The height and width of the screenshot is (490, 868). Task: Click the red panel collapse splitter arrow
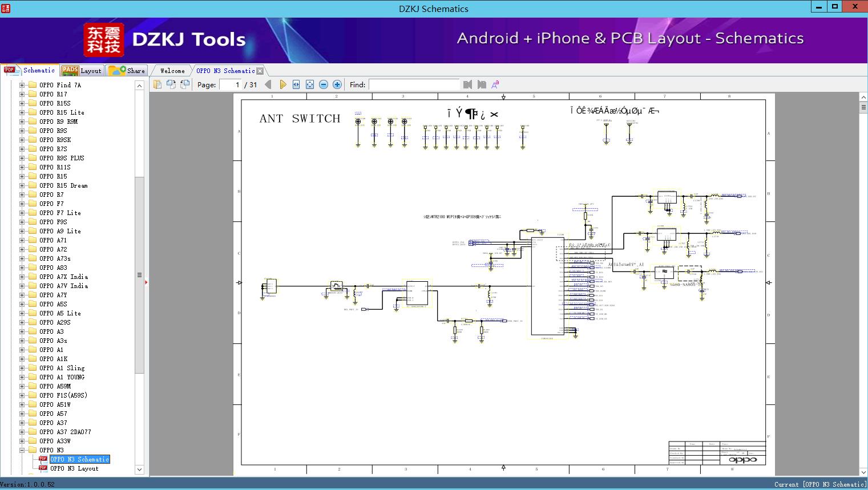pyautogui.click(x=147, y=282)
